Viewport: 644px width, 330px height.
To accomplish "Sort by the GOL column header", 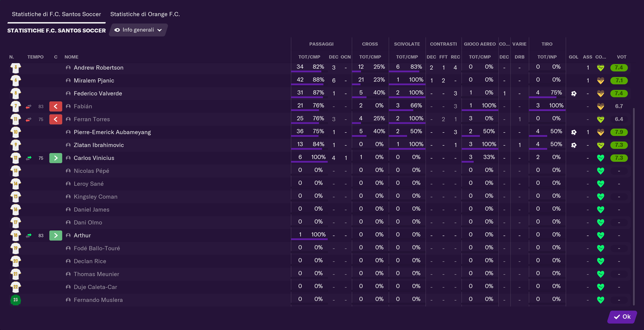I will (574, 57).
